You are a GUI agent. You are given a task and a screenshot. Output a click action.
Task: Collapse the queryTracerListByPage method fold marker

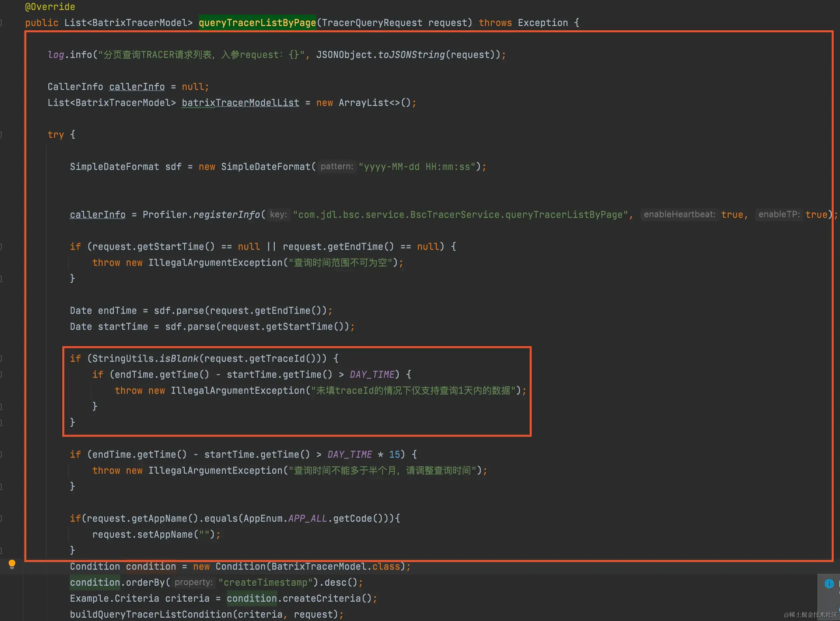tap(1, 23)
